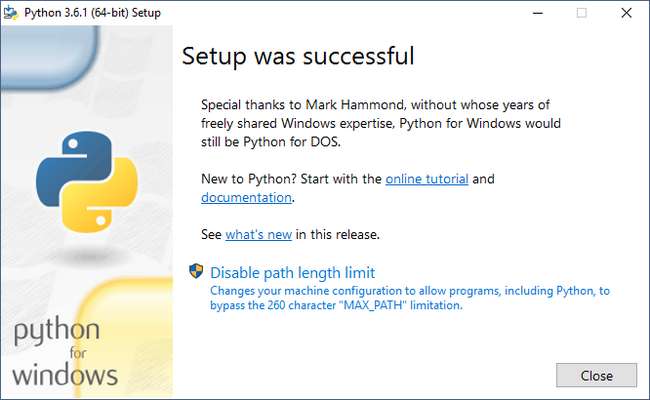Open the documentation link
650x400 pixels.
(246, 197)
